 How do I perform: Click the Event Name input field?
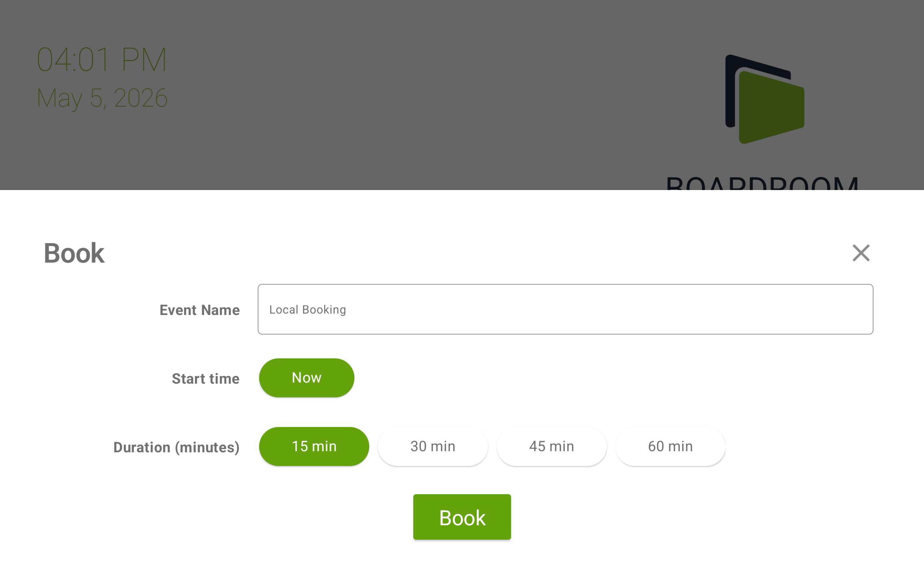(565, 309)
